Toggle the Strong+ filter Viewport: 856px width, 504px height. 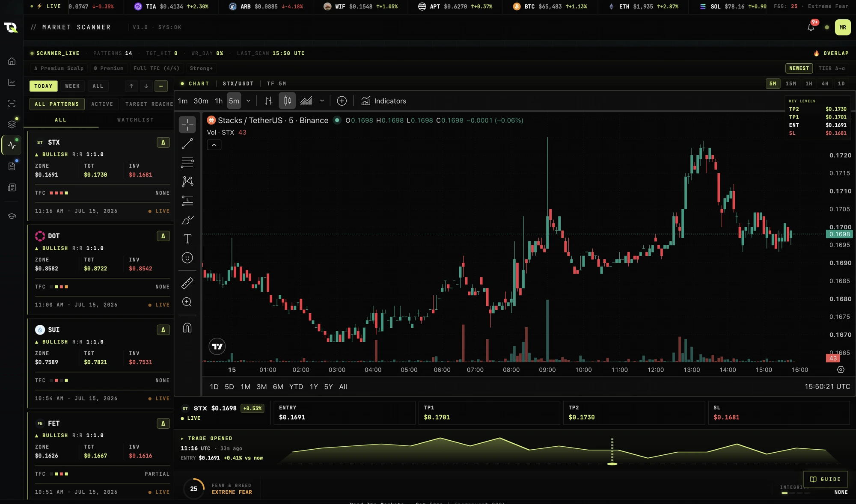(x=201, y=68)
